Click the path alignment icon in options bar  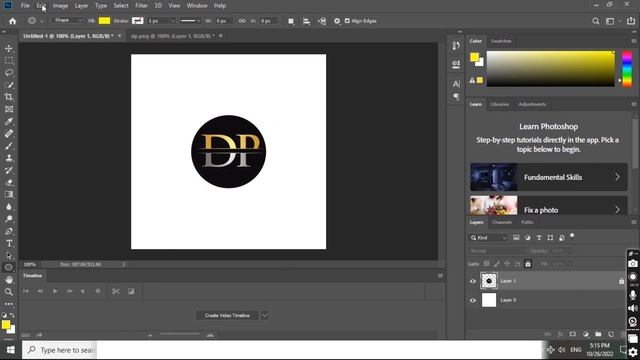click(306, 21)
